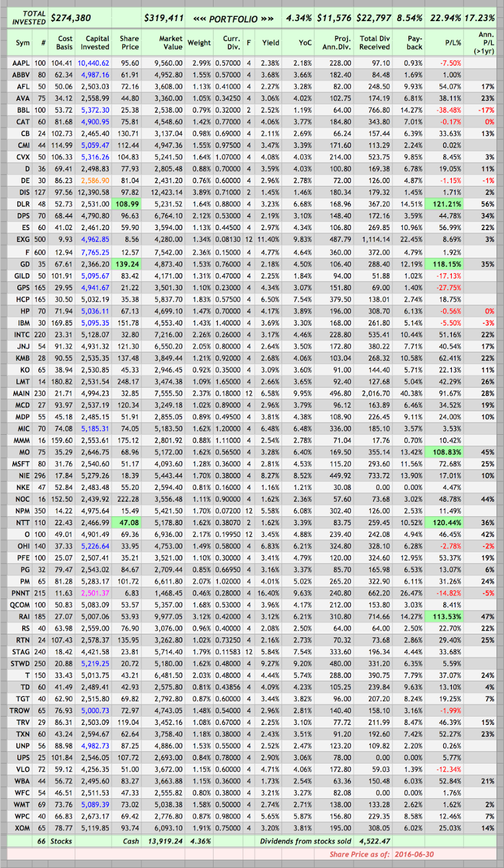Screen dimensions: 504x868
Task: Click the 22.94% total P/L cell
Action: (x=446, y=18)
